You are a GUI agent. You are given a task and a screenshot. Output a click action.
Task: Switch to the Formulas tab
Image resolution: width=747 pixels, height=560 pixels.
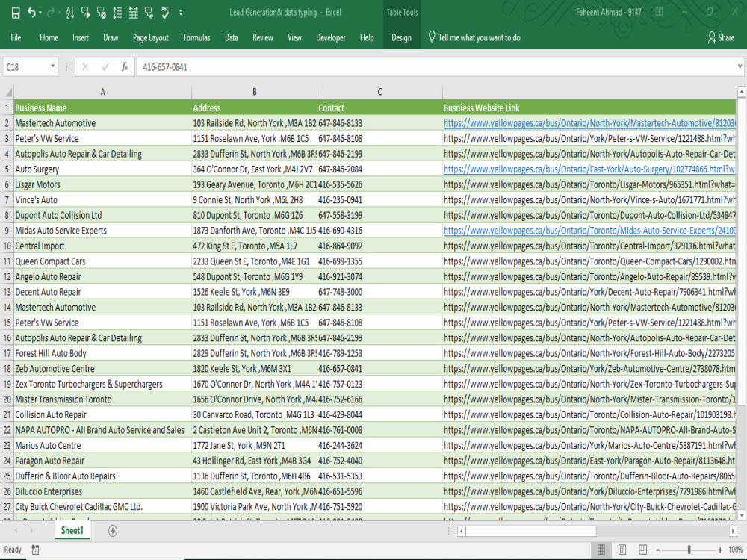(x=196, y=37)
